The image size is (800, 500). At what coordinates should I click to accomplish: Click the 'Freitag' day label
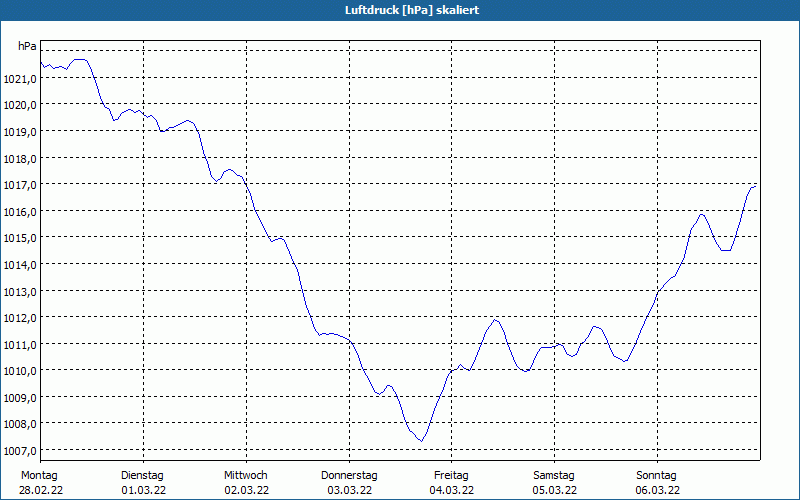[x=451, y=476]
